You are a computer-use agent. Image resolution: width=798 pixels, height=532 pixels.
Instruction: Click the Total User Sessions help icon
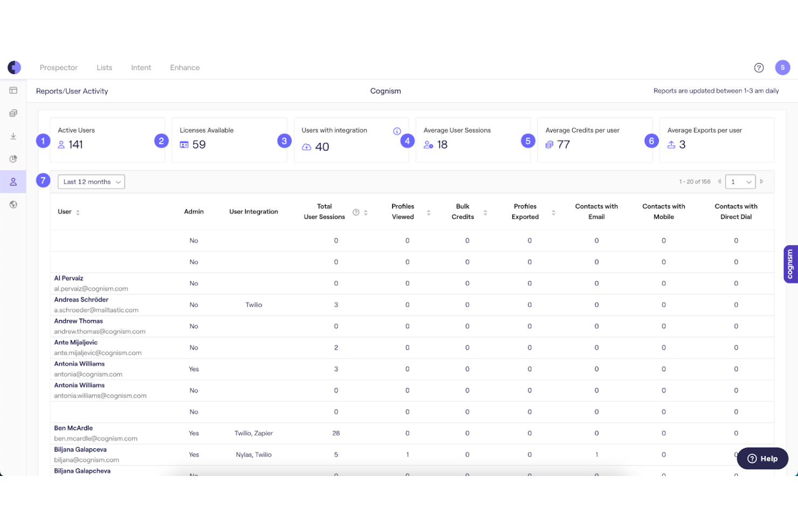tap(356, 212)
